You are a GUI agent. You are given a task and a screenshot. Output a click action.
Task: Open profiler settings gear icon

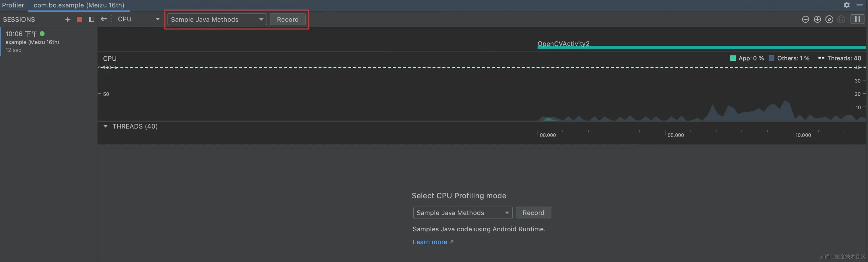tap(846, 5)
